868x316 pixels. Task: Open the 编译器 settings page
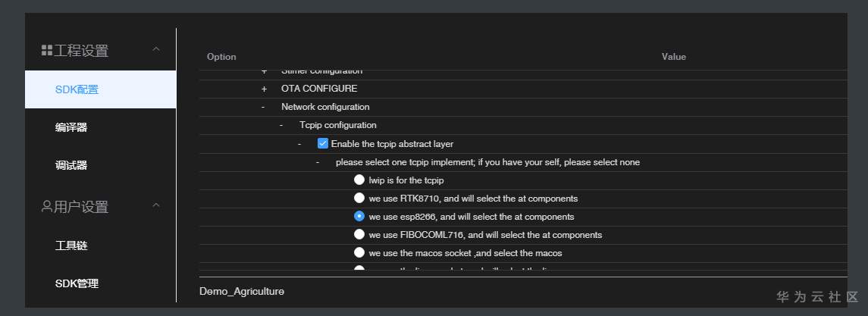click(71, 127)
